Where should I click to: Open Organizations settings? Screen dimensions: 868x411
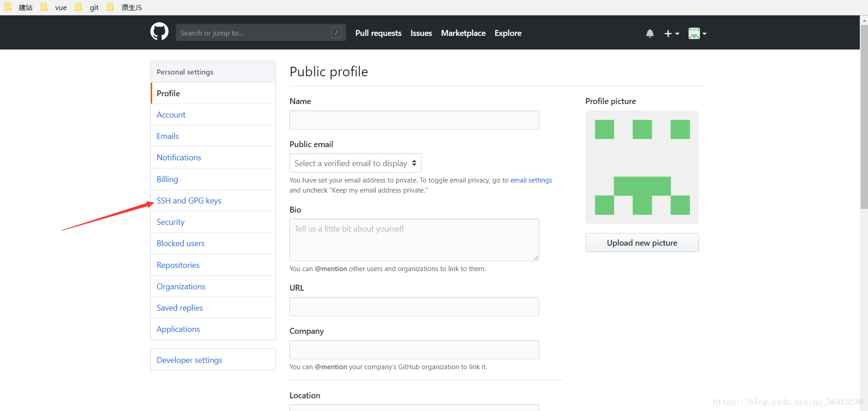point(213,286)
